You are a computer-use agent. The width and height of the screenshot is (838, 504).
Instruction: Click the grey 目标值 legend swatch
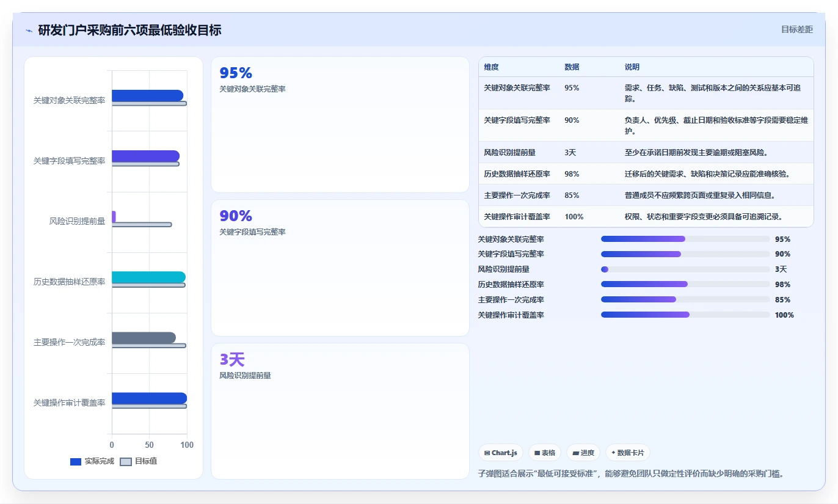(x=126, y=462)
